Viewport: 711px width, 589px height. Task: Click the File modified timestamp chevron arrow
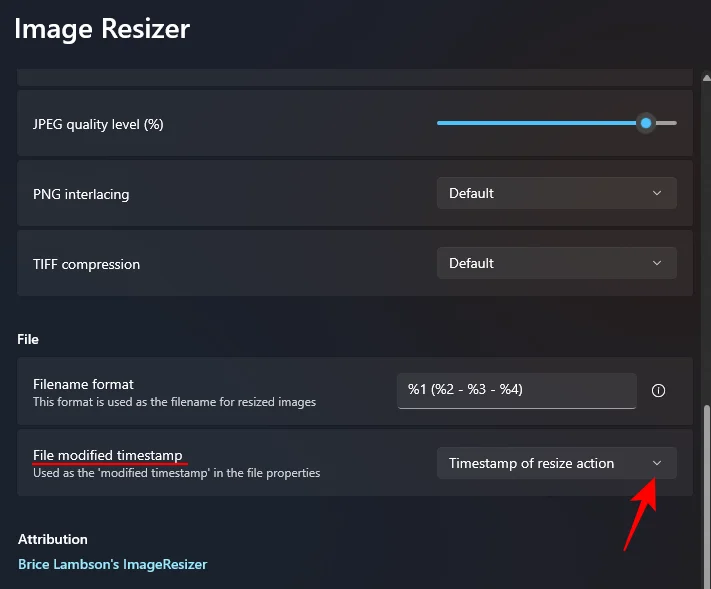657,463
